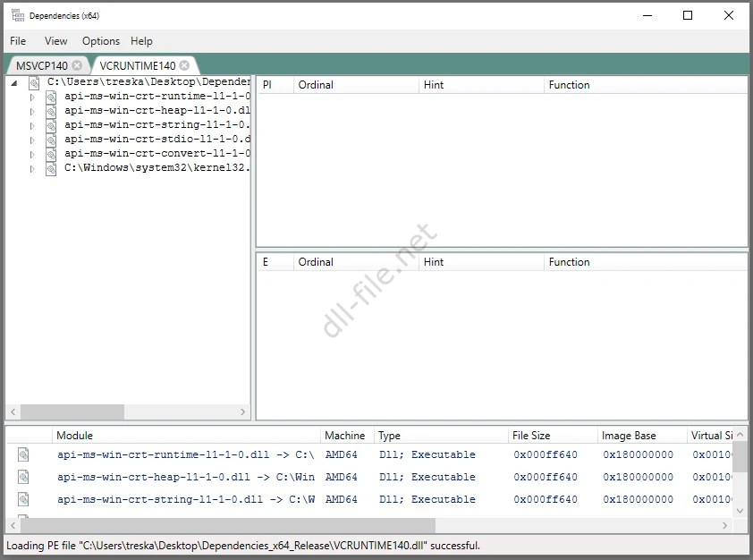The height and width of the screenshot is (560, 753).
Task: Click the Dependencies app icon in title bar
Action: [18, 15]
